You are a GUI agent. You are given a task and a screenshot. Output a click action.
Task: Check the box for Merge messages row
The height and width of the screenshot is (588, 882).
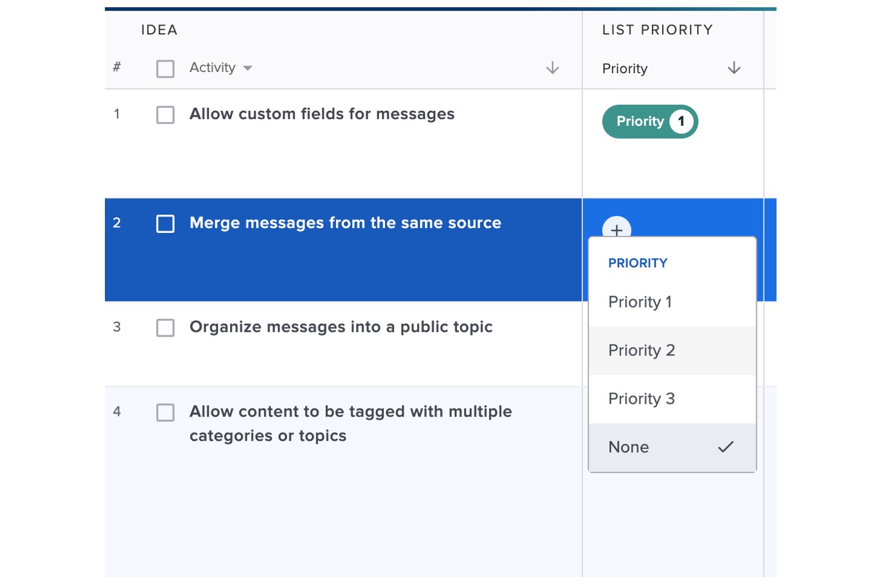(165, 223)
